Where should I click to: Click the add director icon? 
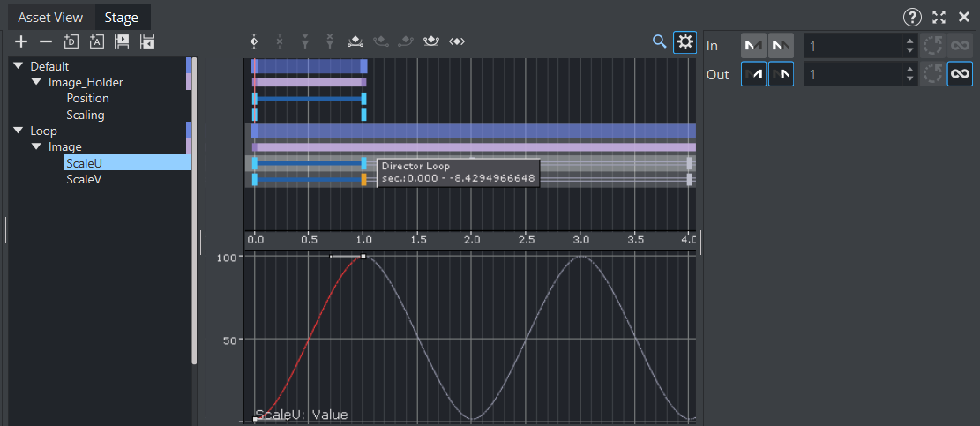coord(71,41)
